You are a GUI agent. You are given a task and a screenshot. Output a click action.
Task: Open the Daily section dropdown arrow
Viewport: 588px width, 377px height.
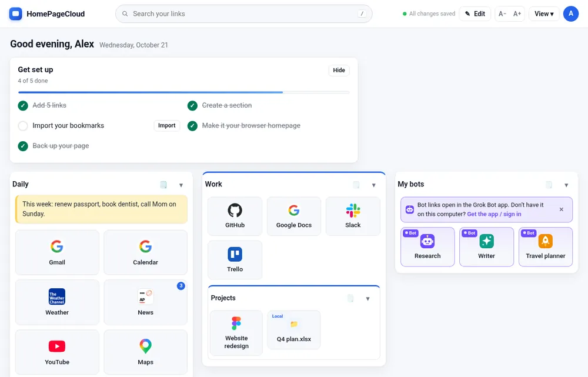[181, 185]
